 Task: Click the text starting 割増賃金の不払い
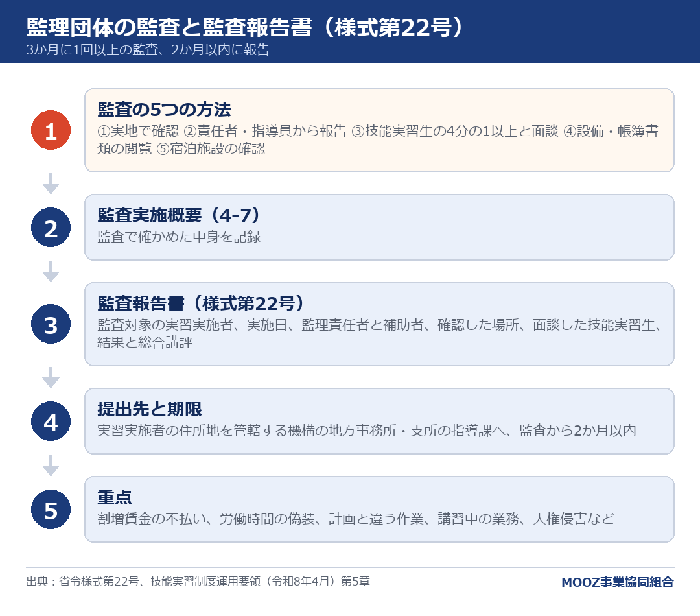356,519
